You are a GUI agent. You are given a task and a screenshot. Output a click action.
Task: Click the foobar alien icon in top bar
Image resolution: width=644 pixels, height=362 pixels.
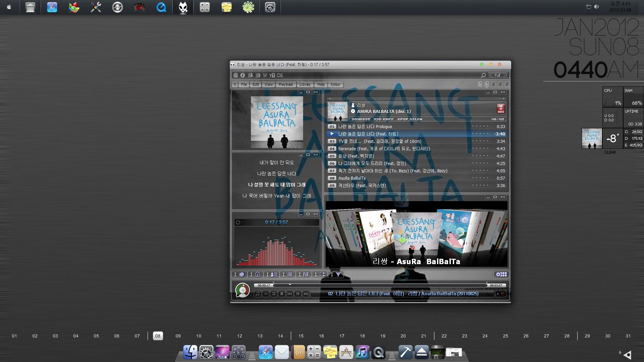pyautogui.click(x=183, y=7)
